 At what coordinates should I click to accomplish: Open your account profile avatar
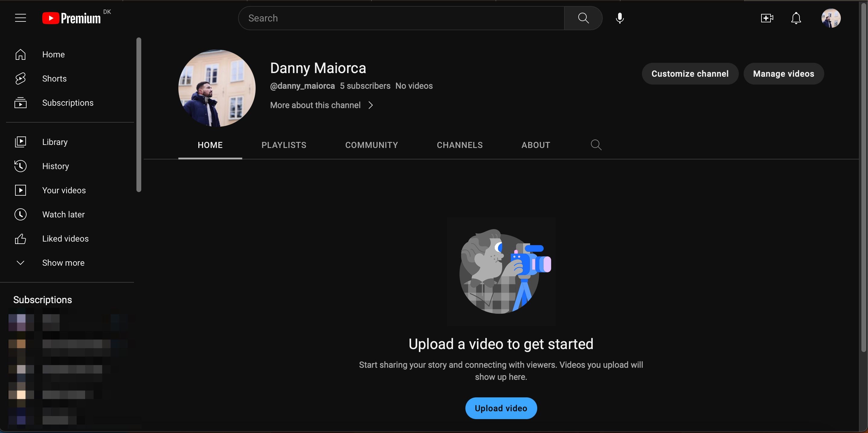pos(831,18)
